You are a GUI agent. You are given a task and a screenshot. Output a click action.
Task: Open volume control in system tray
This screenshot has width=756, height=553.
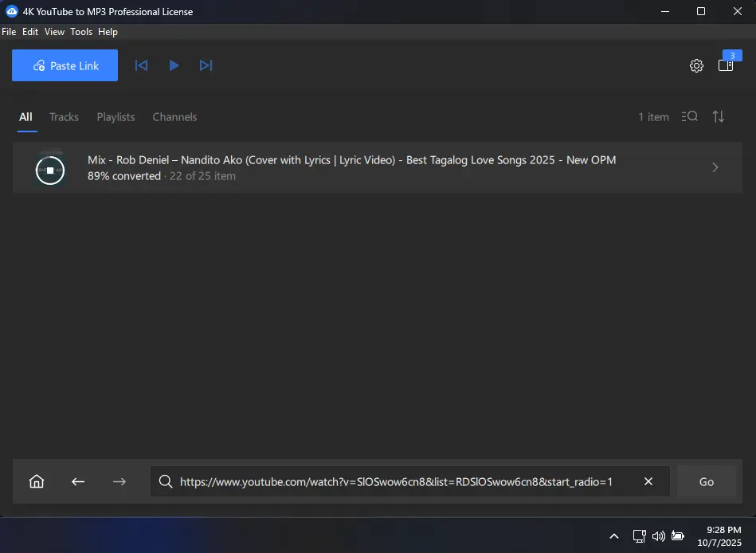pyautogui.click(x=659, y=536)
